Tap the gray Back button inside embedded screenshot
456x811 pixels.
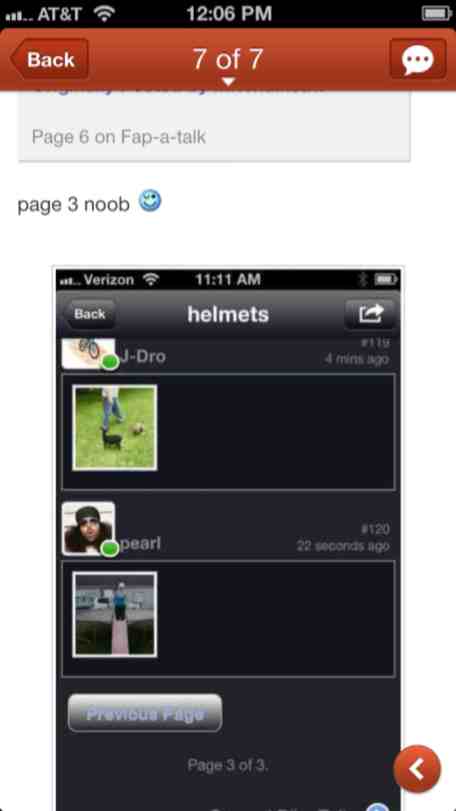(x=89, y=314)
